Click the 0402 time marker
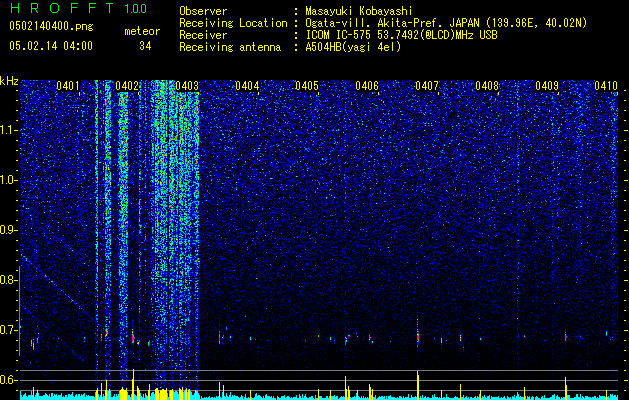629x400 pixels. 127,86
